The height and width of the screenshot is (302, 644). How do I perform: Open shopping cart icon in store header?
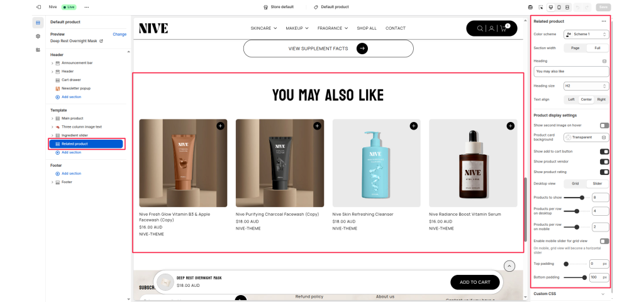tap(503, 28)
